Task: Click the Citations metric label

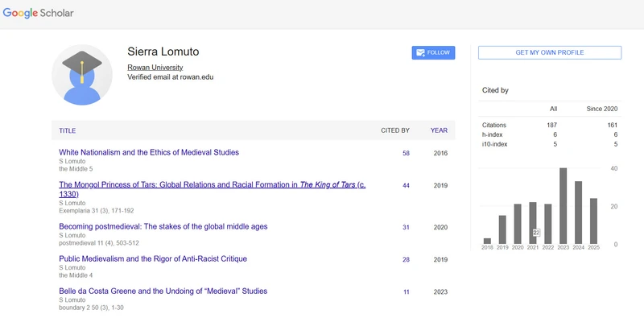Action: coord(494,126)
